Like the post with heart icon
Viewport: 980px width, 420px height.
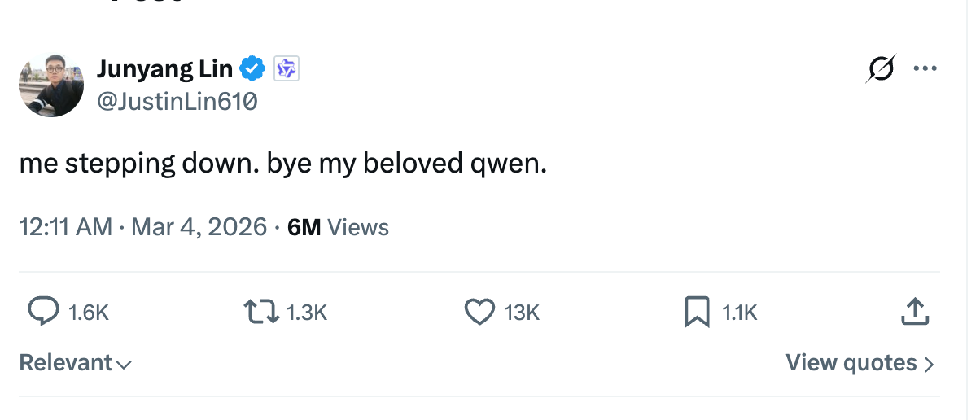(479, 311)
